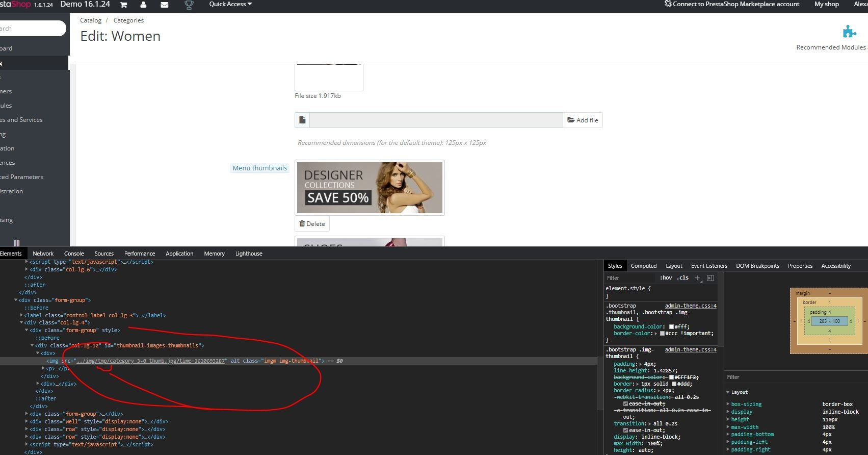Image resolution: width=868 pixels, height=455 pixels.
Task: Click the #fff background-color swatch
Action: 671,326
